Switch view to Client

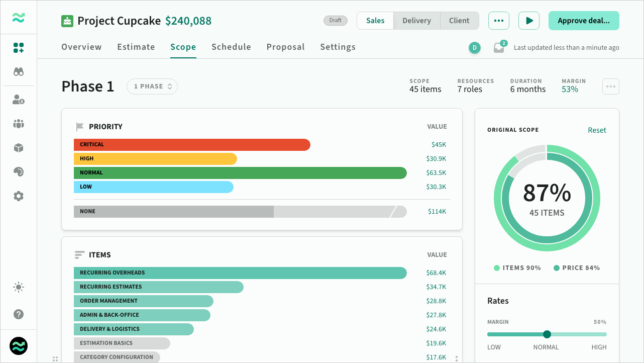(459, 21)
